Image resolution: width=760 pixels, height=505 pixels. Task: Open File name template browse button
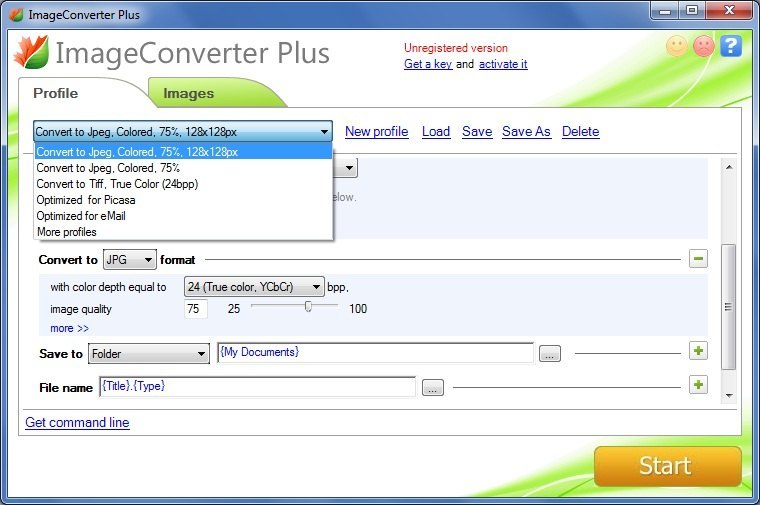click(433, 388)
